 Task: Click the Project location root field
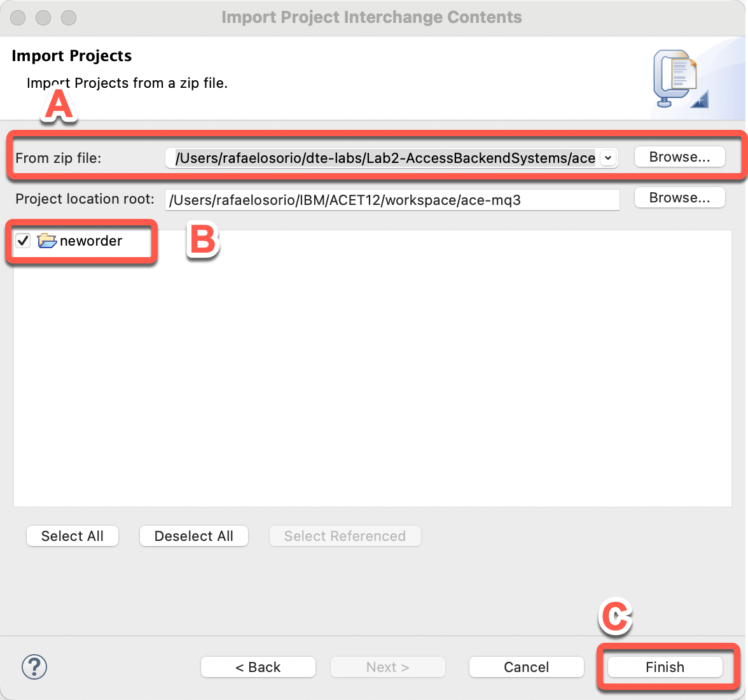pos(391,200)
